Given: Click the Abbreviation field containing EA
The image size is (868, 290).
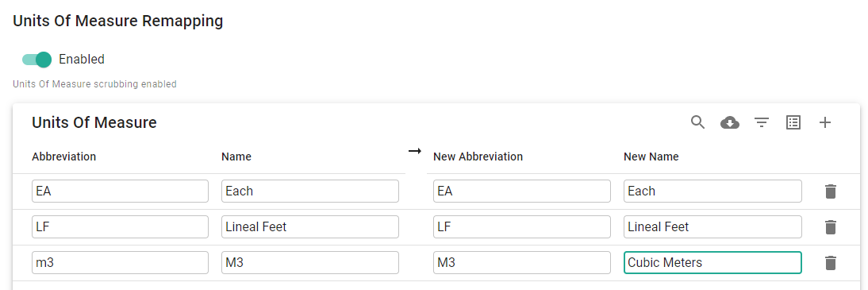Looking at the screenshot, I should pos(120,191).
